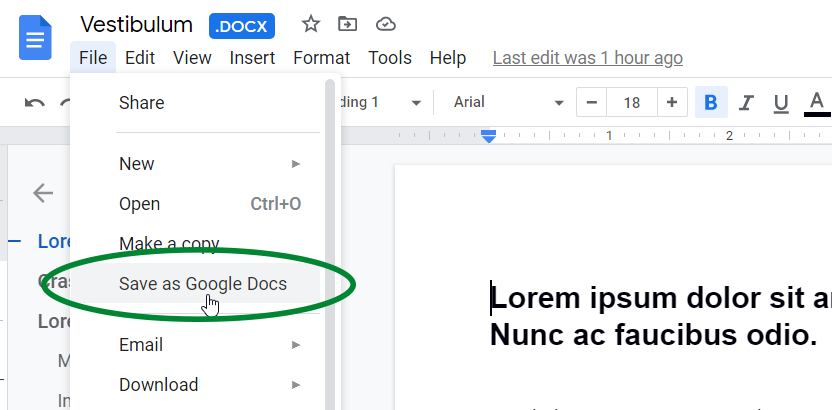Click the .DOCX badge
The height and width of the screenshot is (410, 832).
(242, 26)
